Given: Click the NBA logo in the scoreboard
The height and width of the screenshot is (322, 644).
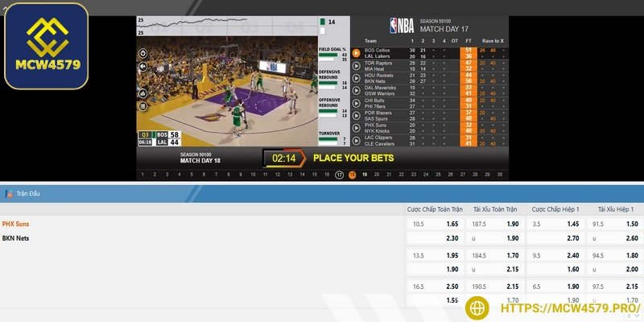Looking at the screenshot, I should 402,26.
